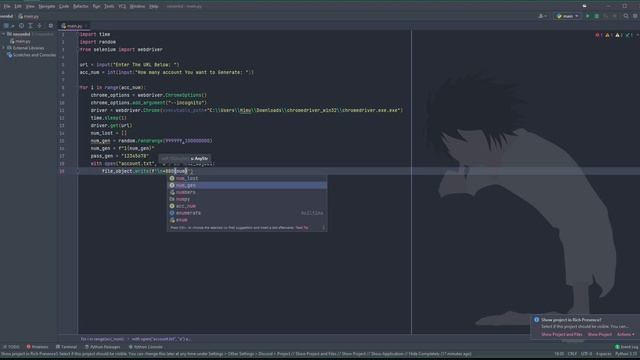
Task: Open the Event Log
Action: [x=627, y=347]
